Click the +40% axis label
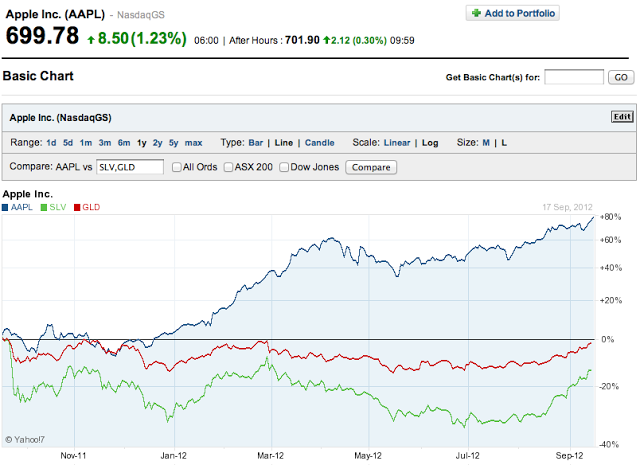Image resolution: width=640 pixels, height=465 pixels. point(611,268)
